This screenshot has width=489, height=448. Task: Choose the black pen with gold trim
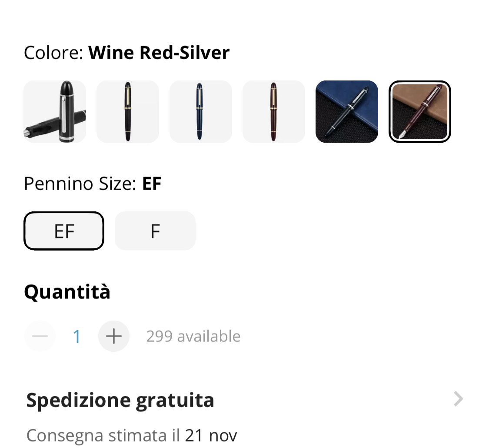point(128,111)
